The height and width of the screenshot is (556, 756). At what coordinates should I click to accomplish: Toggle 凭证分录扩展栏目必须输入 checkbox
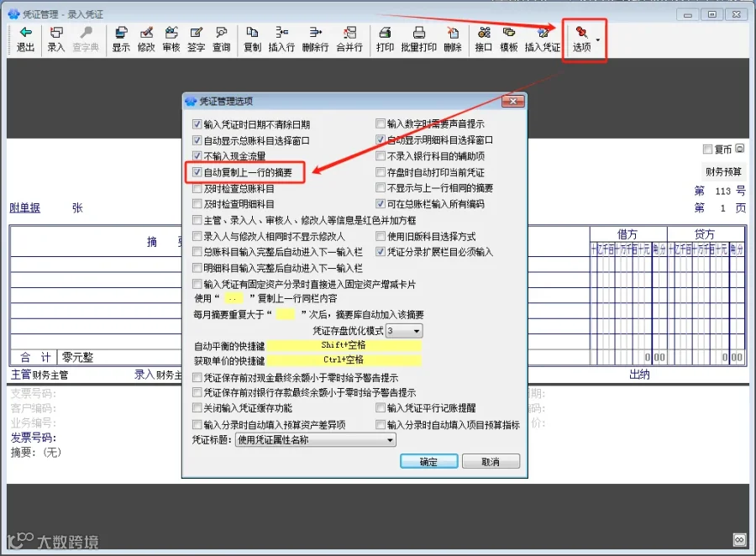pyautogui.click(x=381, y=252)
